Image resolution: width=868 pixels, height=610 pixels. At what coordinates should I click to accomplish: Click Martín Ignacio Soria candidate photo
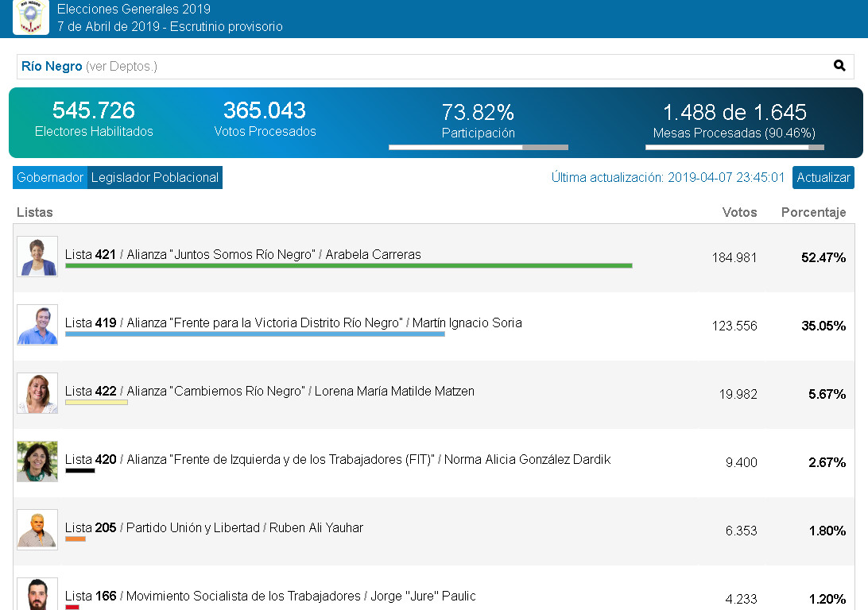tap(37, 325)
